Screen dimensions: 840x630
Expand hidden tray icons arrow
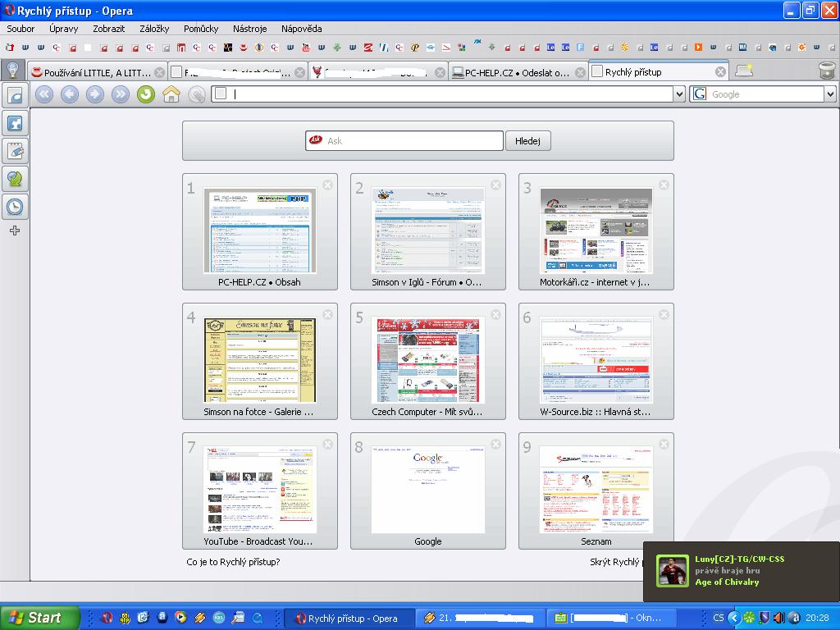pyautogui.click(x=734, y=618)
